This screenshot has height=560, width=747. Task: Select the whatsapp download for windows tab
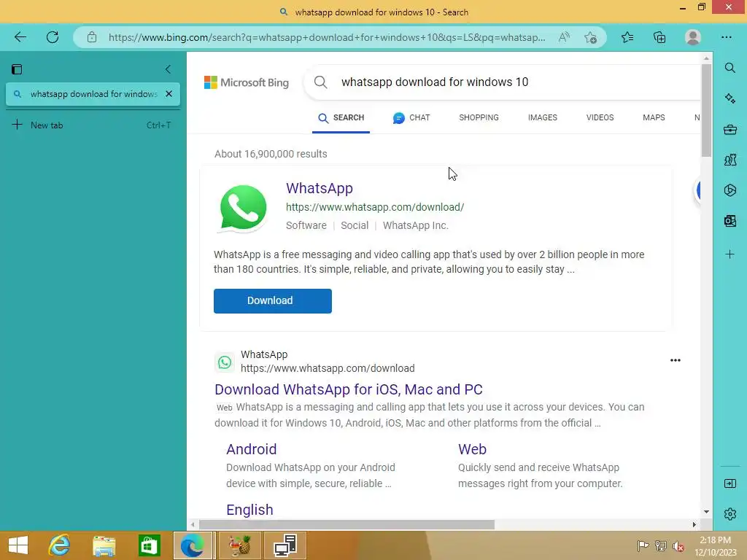click(93, 94)
